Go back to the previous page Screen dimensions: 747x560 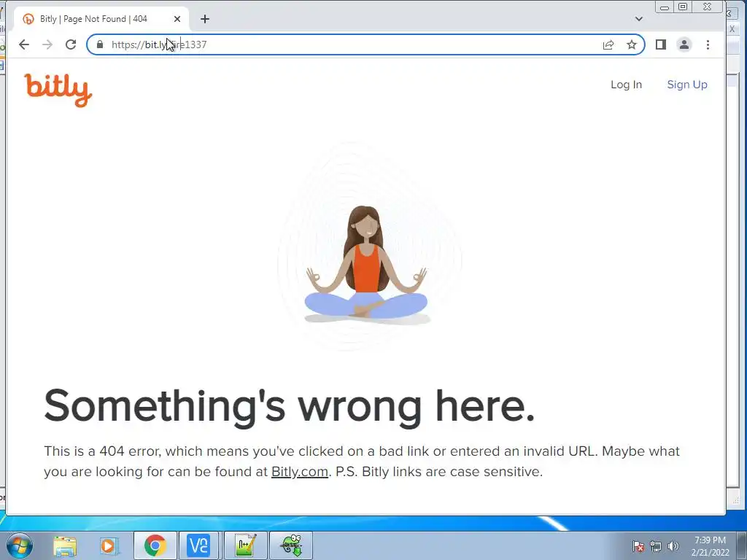tap(24, 44)
